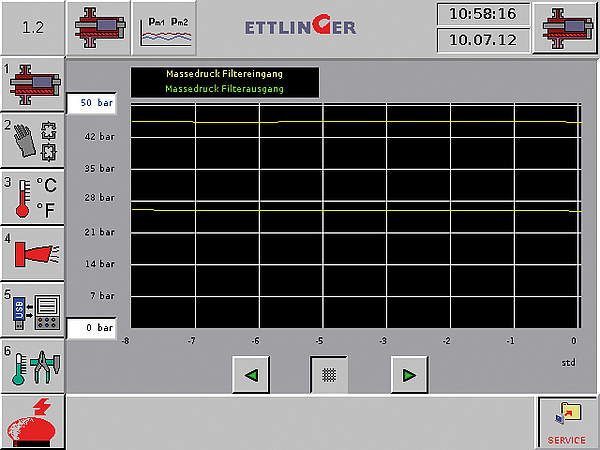Select sidebar item 4 red nozzle
The height and width of the screenshot is (450, 600).
(32, 254)
